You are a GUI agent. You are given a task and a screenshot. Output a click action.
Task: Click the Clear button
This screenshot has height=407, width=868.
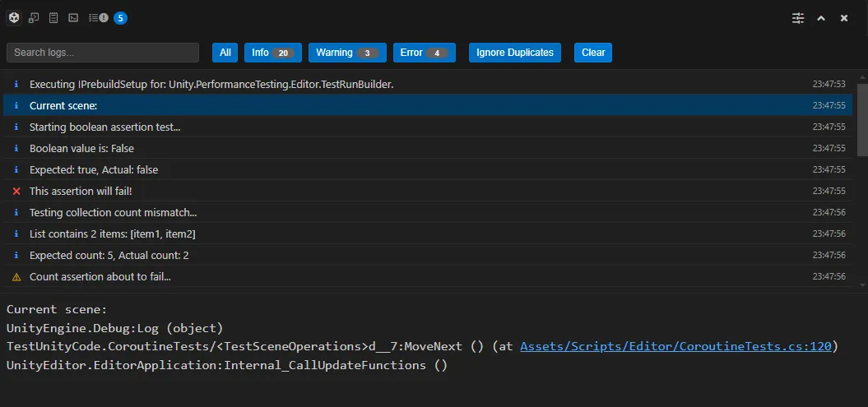[x=593, y=53]
